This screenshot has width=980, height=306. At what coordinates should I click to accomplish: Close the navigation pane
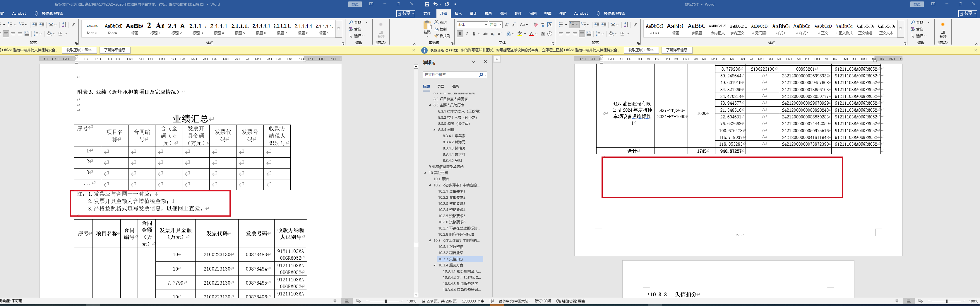(x=485, y=62)
